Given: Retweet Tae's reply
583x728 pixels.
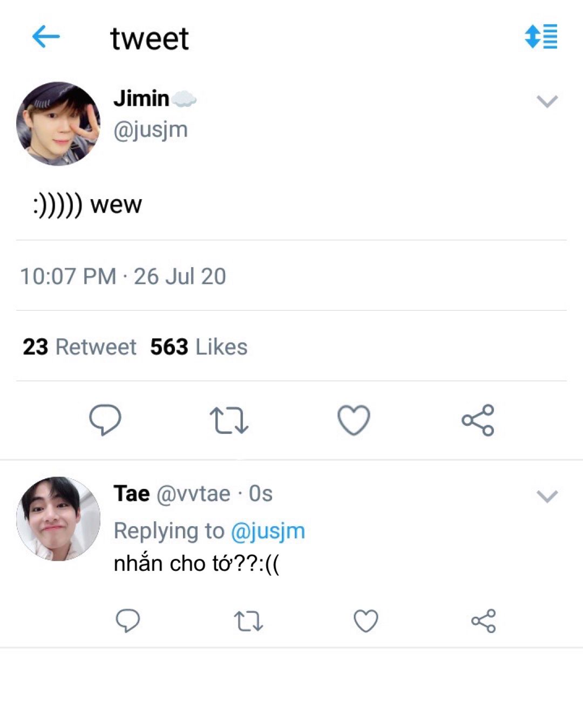Looking at the screenshot, I should (x=249, y=621).
